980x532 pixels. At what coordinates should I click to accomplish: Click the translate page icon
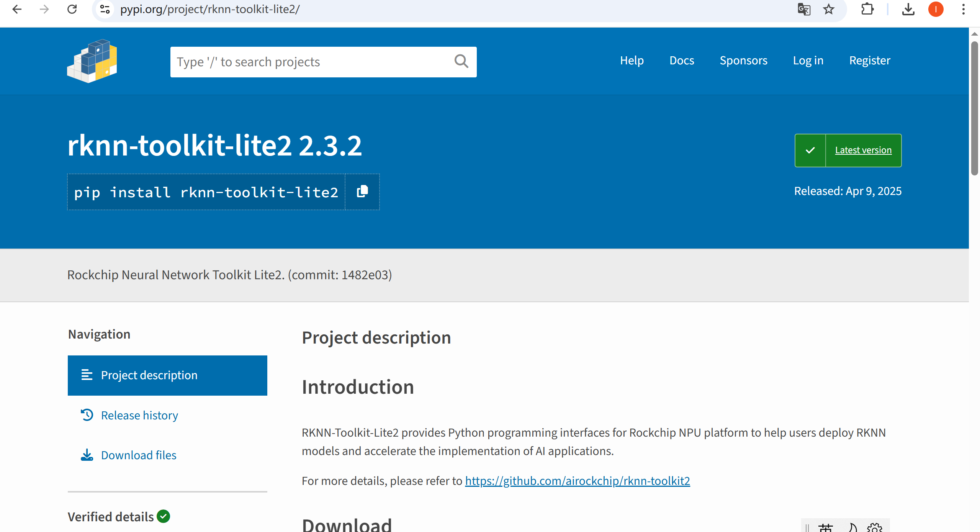click(x=804, y=9)
